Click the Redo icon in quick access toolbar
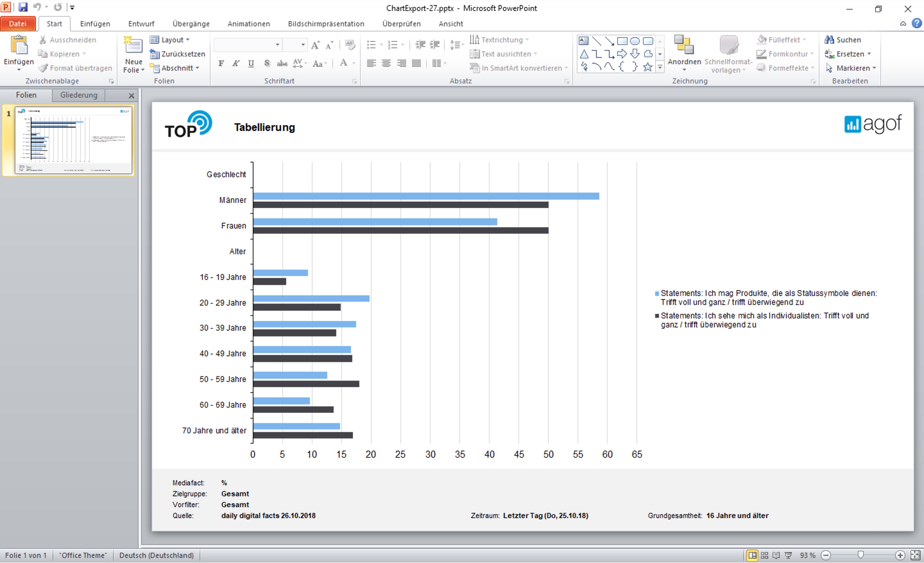Image resolution: width=924 pixels, height=563 pixels. point(58,7)
